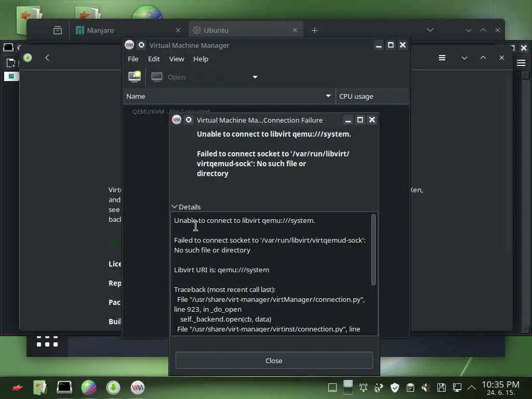532x399 pixels.
Task: Close the Ubuntu tab
Action: [x=295, y=30]
